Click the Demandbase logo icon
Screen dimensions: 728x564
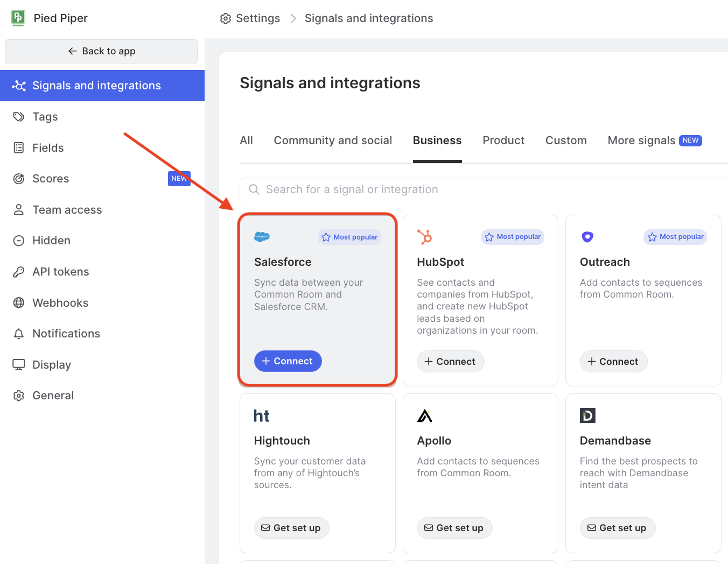587,415
